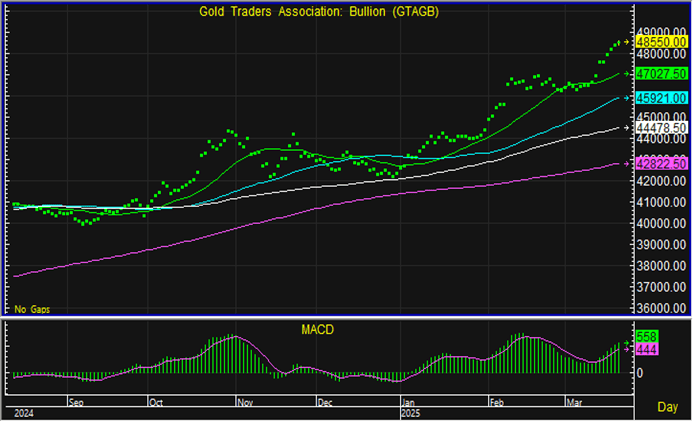Select the cyan 45921.00 value tag
Viewport: 693px width, 422px height.
pyautogui.click(x=660, y=98)
